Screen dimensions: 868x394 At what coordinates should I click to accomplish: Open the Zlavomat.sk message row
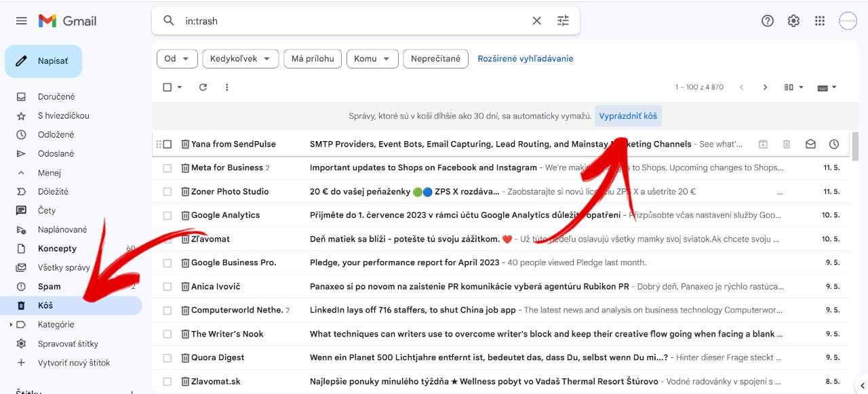(x=502, y=382)
